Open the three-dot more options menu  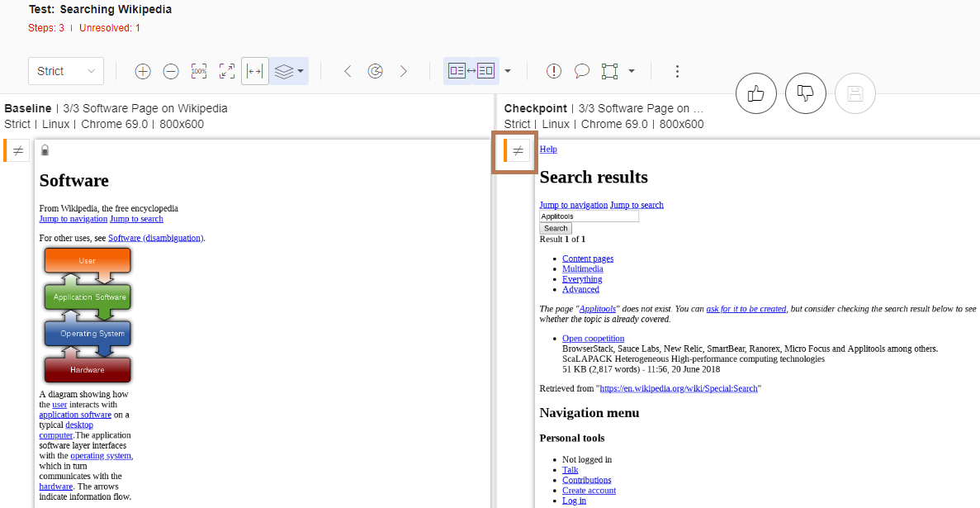(x=677, y=71)
